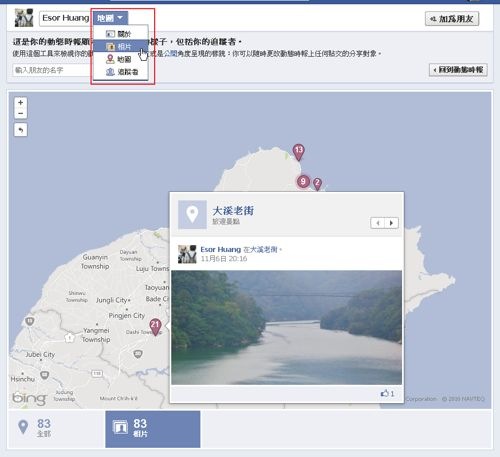Click Jubei City label on the map
This screenshot has height=457, width=500.
point(40,354)
